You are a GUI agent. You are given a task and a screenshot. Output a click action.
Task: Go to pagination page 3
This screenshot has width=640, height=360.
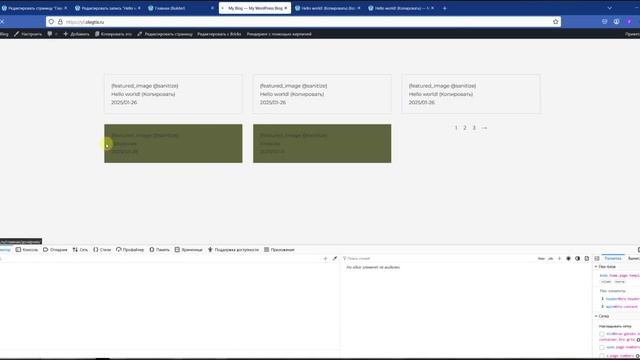point(474,128)
